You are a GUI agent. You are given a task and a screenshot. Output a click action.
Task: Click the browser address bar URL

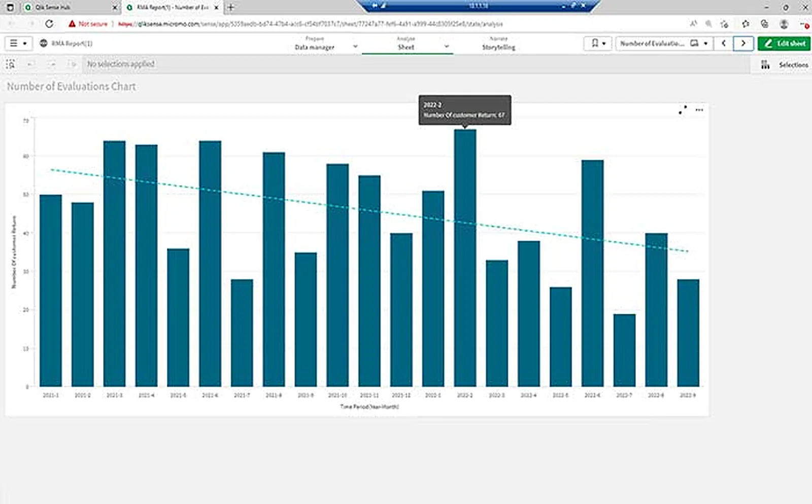310,24
